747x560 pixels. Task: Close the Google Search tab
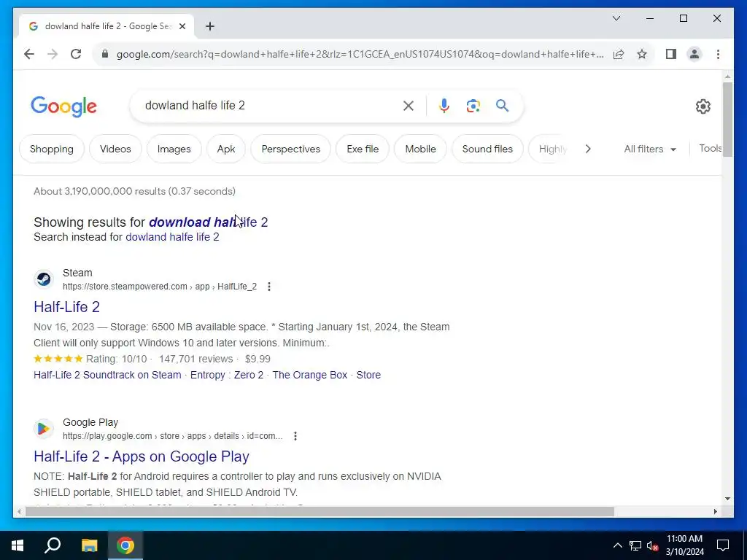coord(182,26)
